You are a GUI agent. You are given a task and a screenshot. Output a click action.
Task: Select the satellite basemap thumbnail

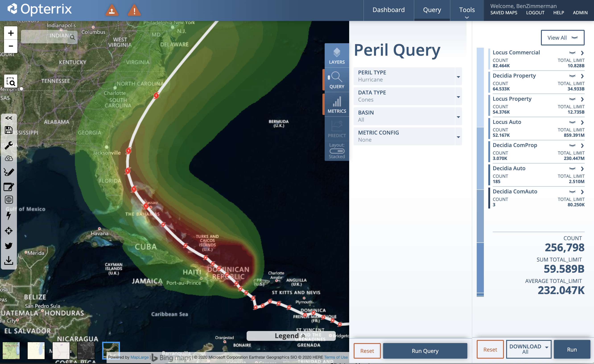[111, 350]
